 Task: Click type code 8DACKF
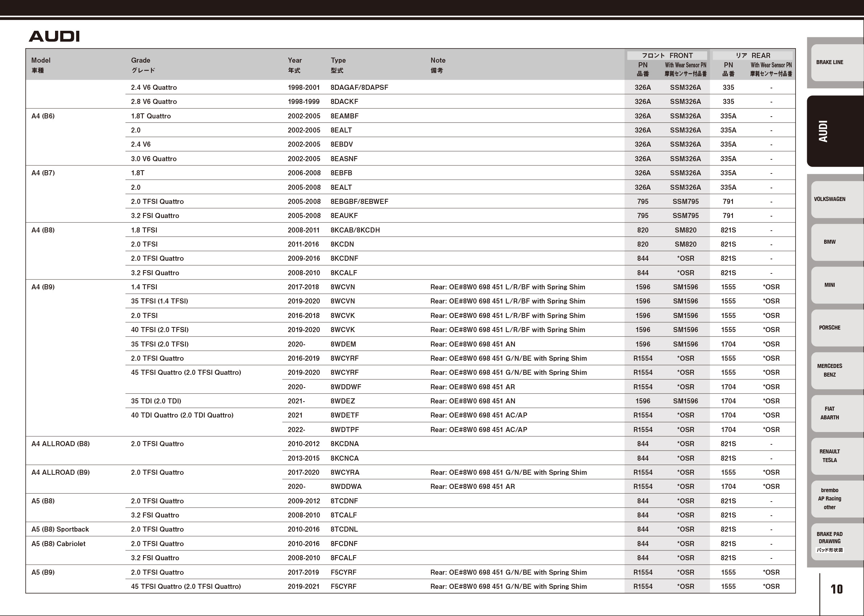pyautogui.click(x=344, y=102)
